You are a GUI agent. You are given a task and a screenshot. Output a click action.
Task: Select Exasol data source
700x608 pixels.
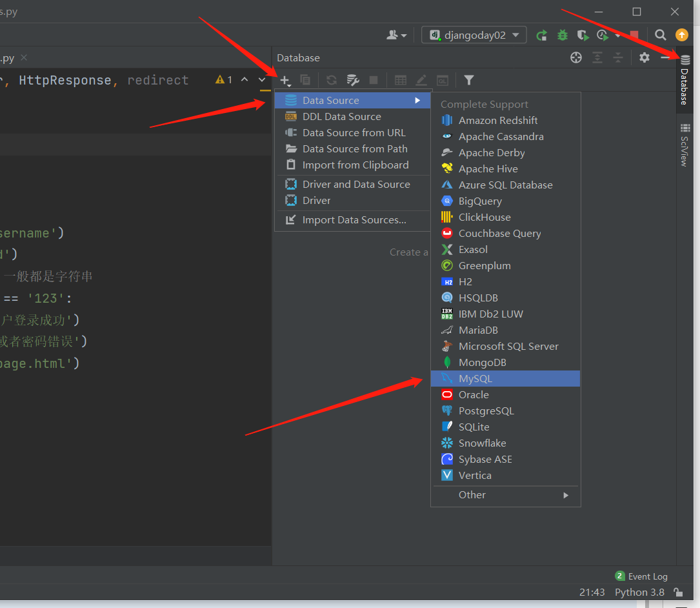coord(505,249)
